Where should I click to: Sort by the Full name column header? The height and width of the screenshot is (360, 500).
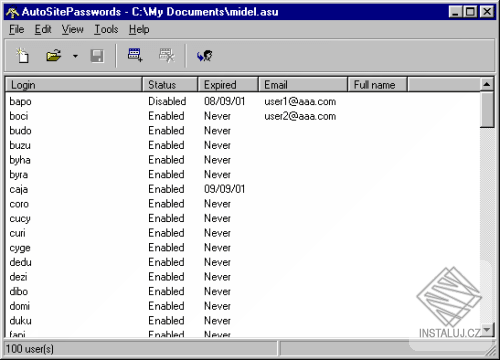pyautogui.click(x=377, y=85)
